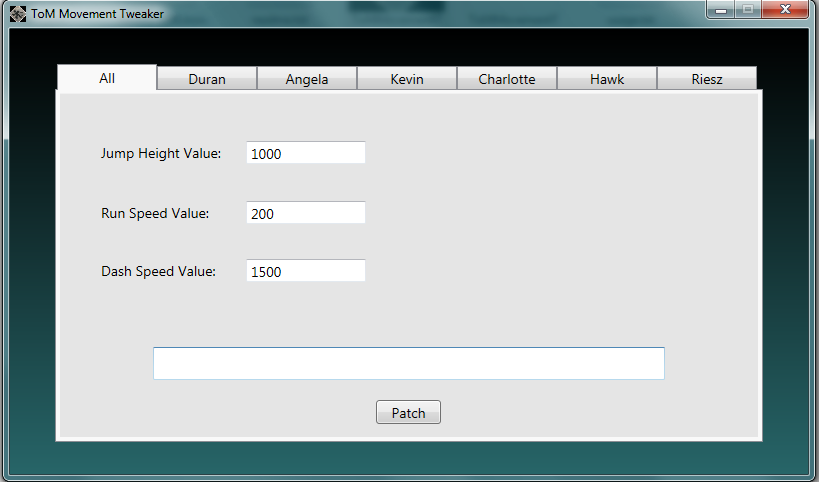Screen dimensions: 819x482
Task: Select the Riesz tab
Action: [707, 79]
